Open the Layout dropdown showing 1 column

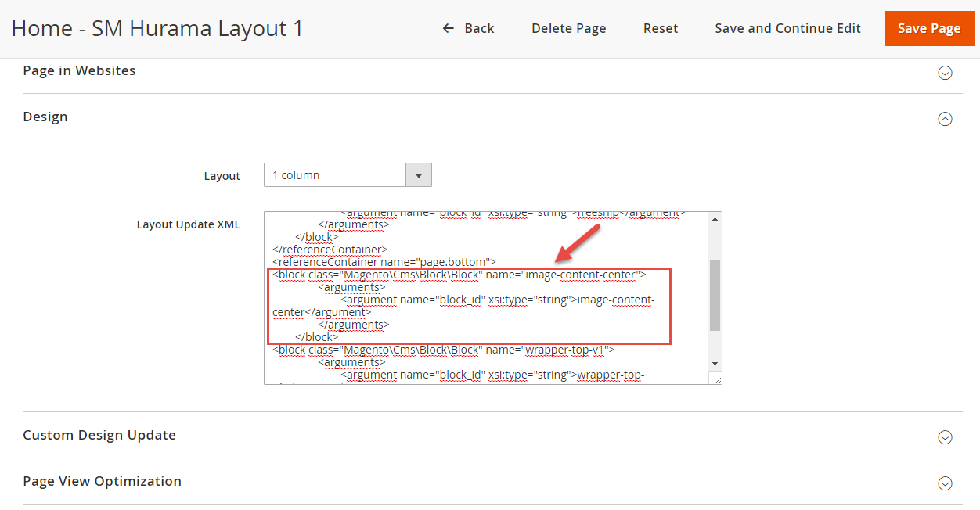click(348, 175)
